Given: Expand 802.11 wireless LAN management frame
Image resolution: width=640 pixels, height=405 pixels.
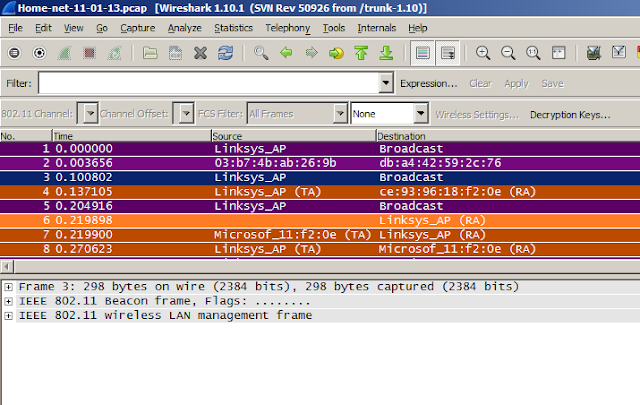Looking at the screenshot, I should (8, 316).
